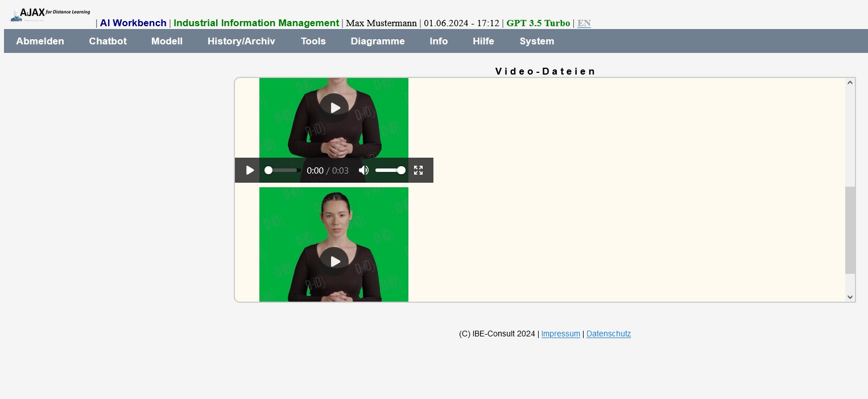This screenshot has height=399, width=868.
Task: Open the Datenschutz link in footer
Action: coord(608,334)
